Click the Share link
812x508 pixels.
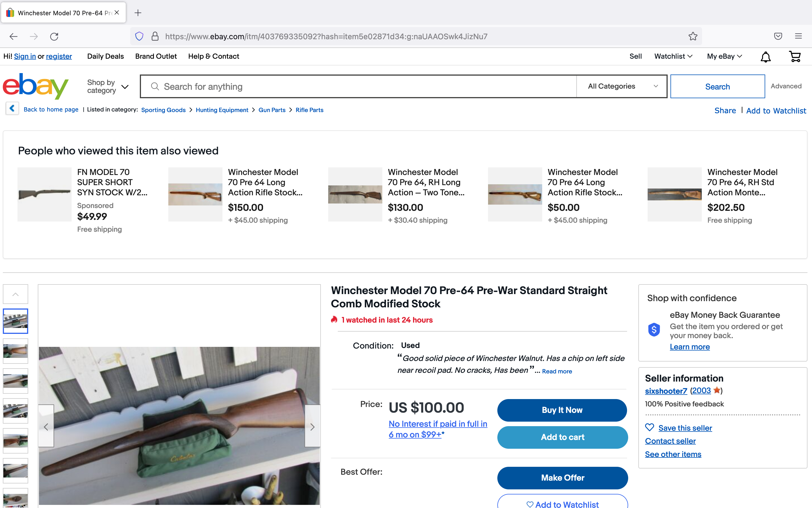click(725, 111)
